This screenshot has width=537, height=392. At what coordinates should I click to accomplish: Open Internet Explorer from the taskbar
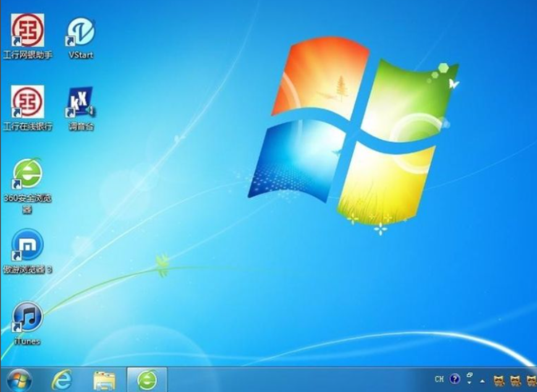[x=62, y=380]
